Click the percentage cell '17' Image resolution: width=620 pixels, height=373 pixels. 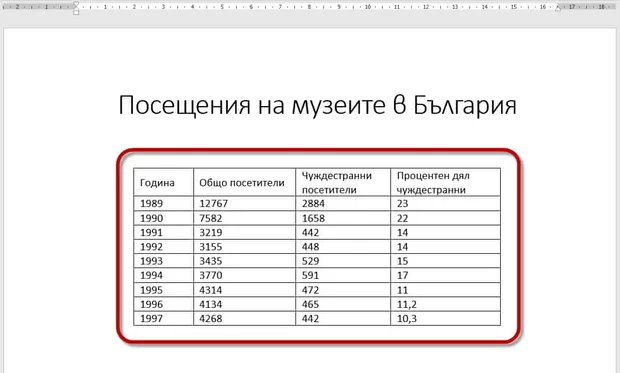(446, 275)
